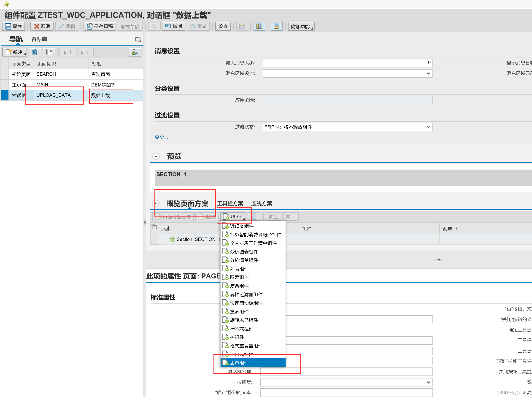Click the 撤消 undo button
Image resolution: width=532 pixels, height=397 pixels.
[x=173, y=26]
